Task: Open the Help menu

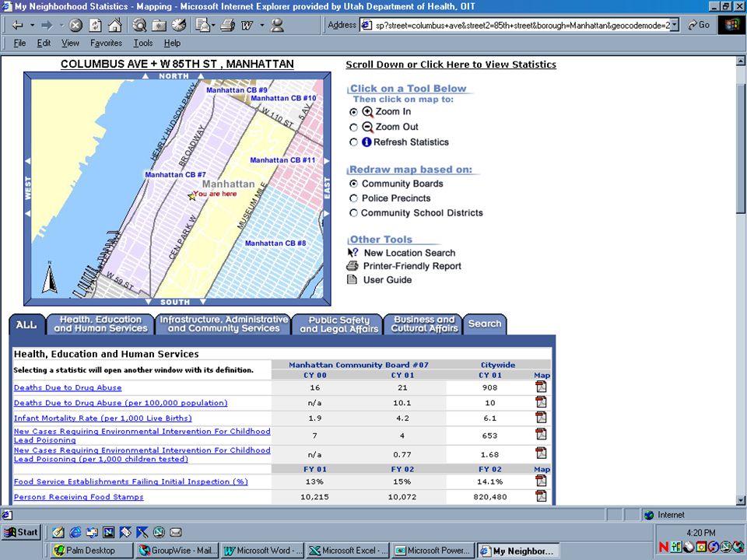Action: click(172, 43)
